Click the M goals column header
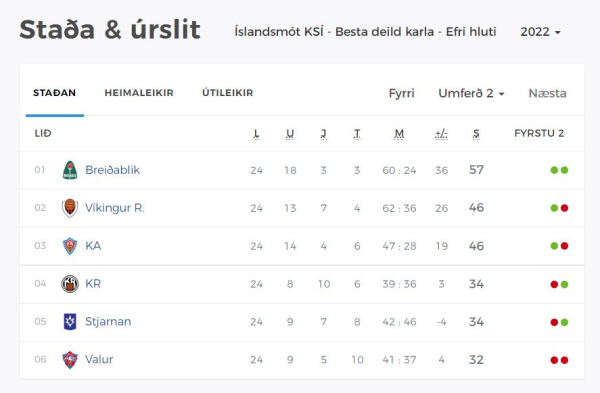This screenshot has height=393, width=600. 399,134
